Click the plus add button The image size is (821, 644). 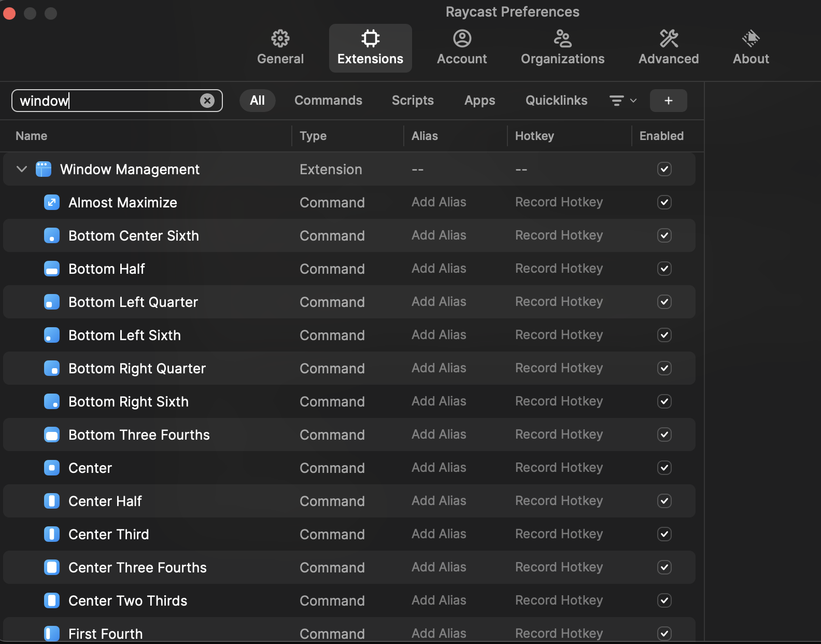click(668, 101)
